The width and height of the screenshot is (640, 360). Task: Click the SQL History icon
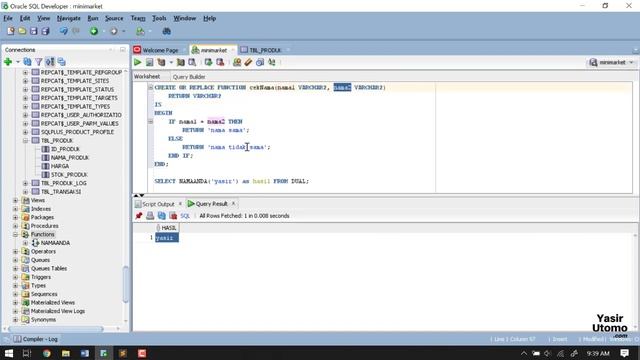260,62
